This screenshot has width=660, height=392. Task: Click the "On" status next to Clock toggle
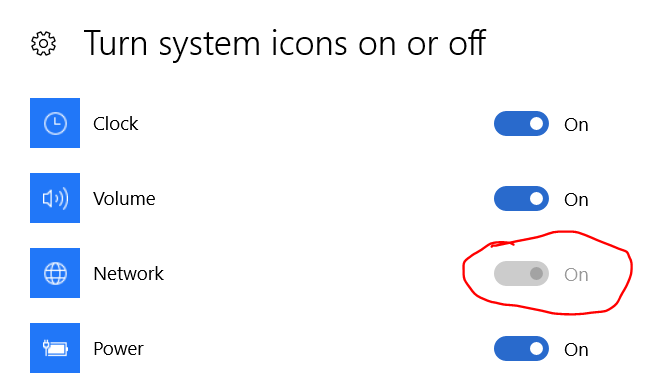(x=576, y=125)
